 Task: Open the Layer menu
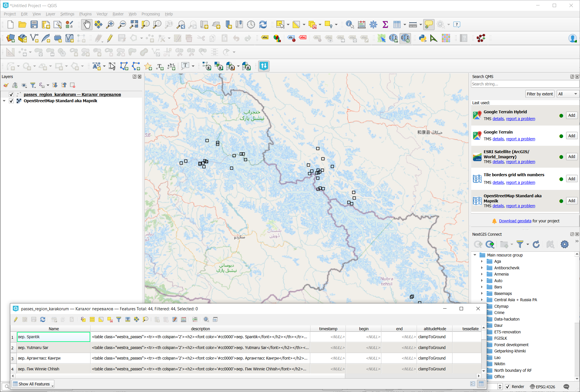(x=50, y=14)
